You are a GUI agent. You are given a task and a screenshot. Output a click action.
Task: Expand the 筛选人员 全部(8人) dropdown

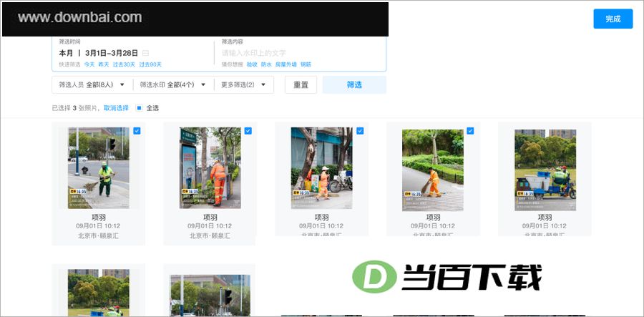[92, 84]
